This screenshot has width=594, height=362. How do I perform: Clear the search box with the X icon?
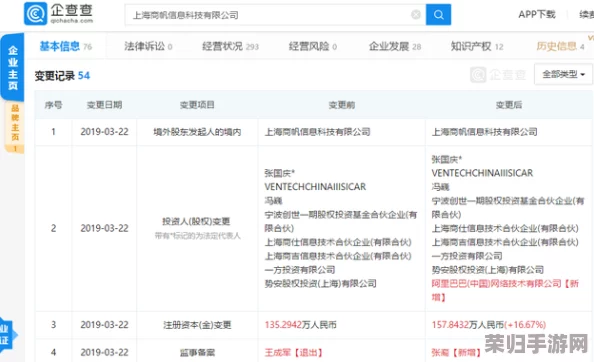[416, 15]
